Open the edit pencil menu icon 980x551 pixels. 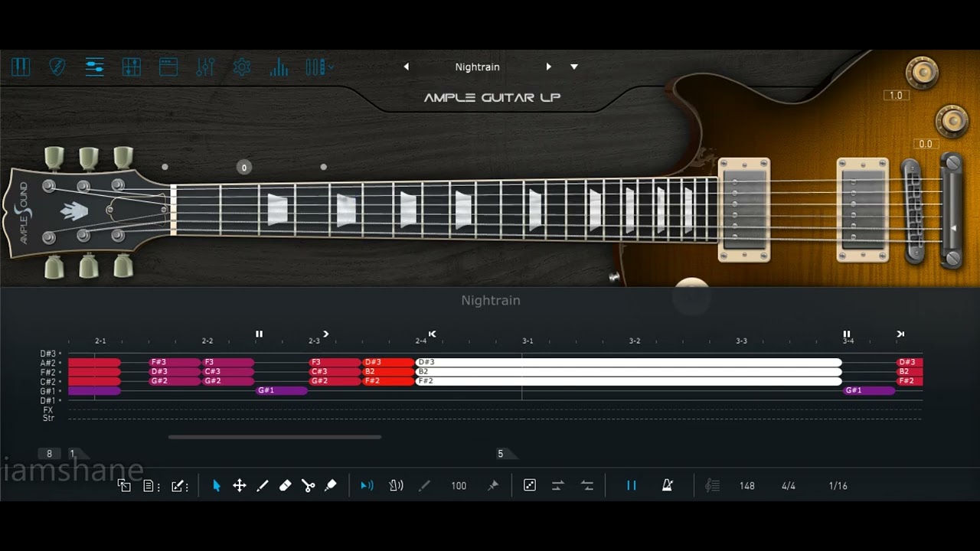(180, 485)
